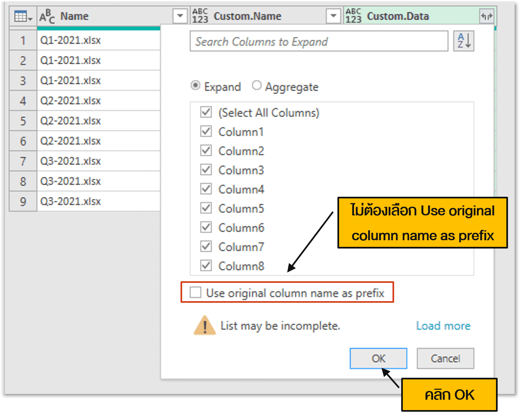Select the Expand radio button
Viewport: 520px width, 420px height.
point(195,86)
